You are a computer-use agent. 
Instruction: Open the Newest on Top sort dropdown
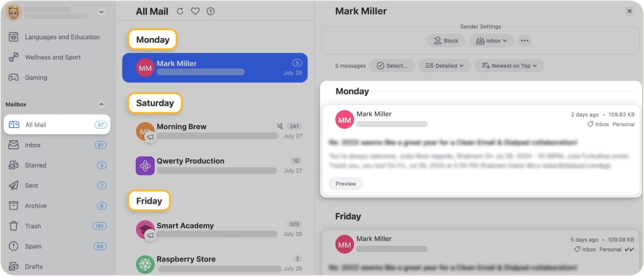coord(509,66)
